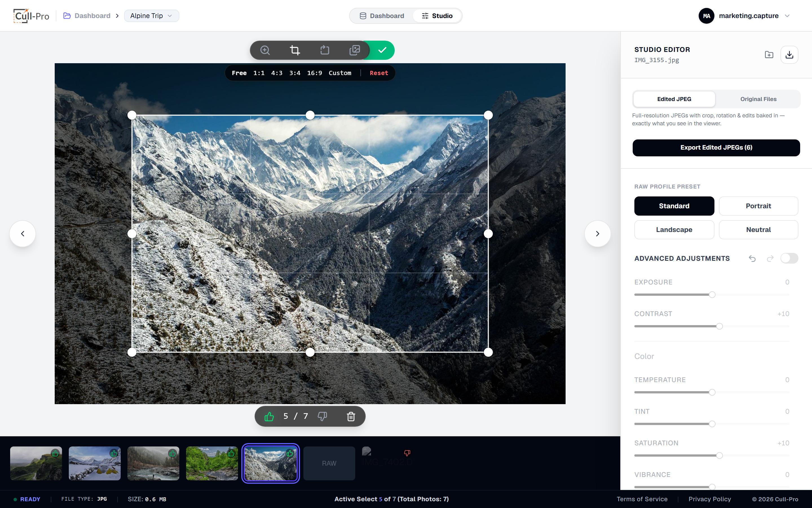Image resolution: width=812 pixels, height=508 pixels.
Task: Open the RAW placeholder thumbnail
Action: point(329,463)
